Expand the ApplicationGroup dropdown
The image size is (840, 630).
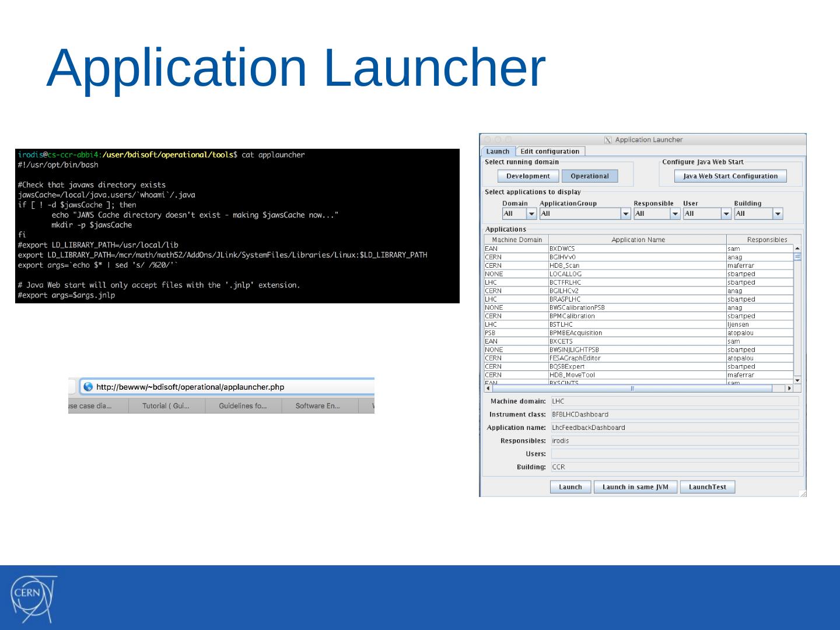(625, 214)
